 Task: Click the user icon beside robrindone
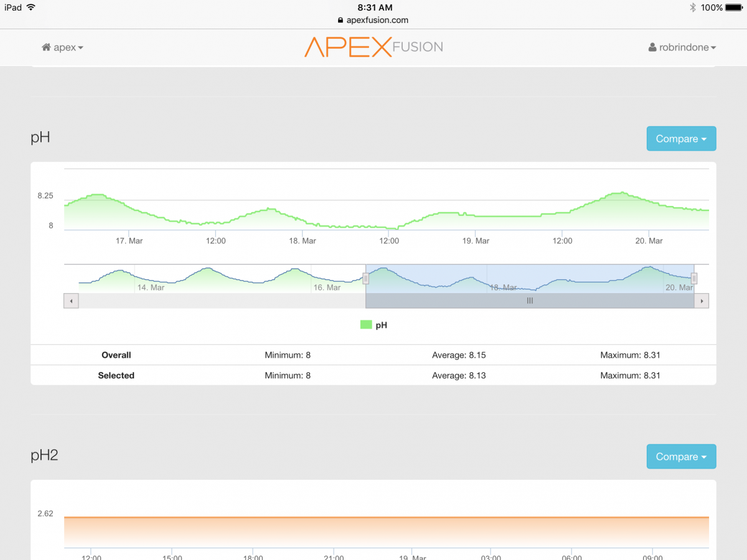[x=652, y=47]
